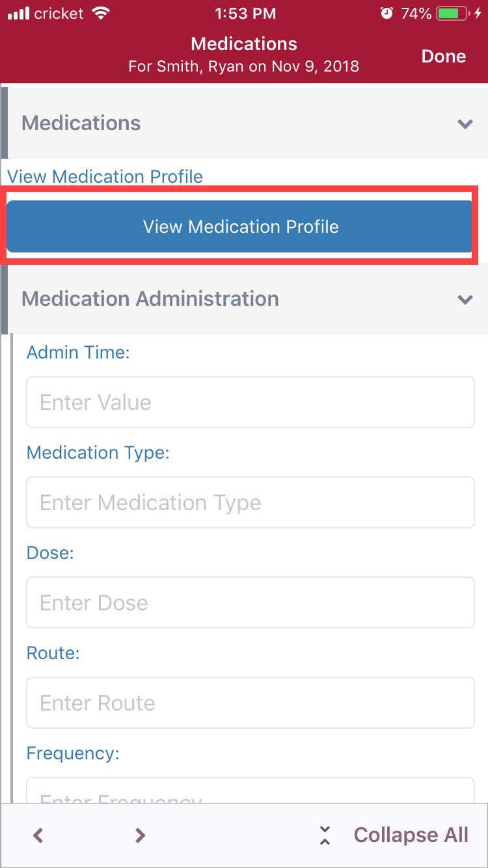The height and width of the screenshot is (868, 488).
Task: Open the View Medication Profile text link
Action: pyautogui.click(x=105, y=177)
